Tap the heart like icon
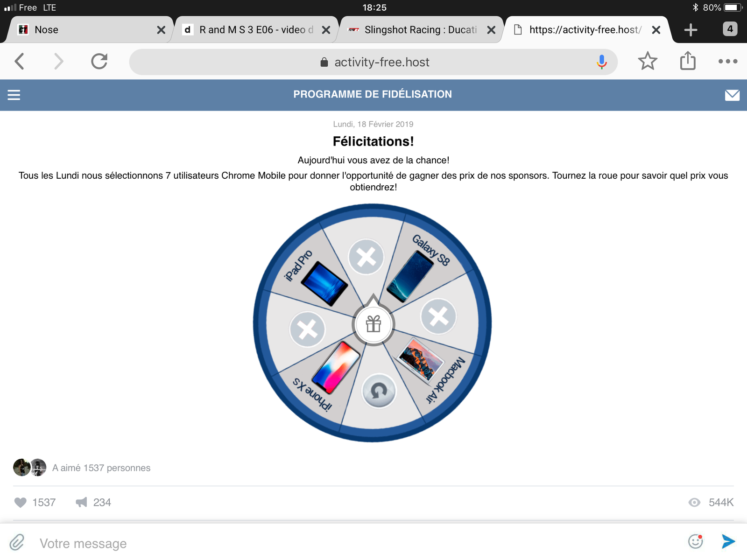Image resolution: width=747 pixels, height=560 pixels. [x=21, y=503]
